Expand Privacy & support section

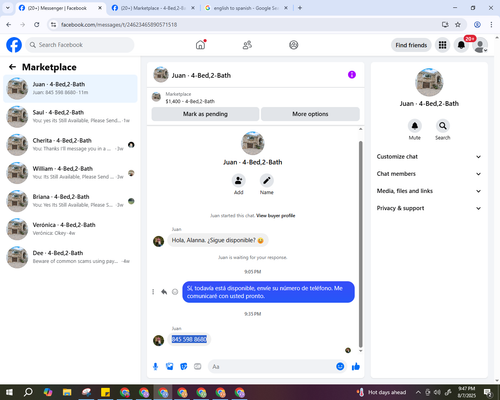point(429,208)
